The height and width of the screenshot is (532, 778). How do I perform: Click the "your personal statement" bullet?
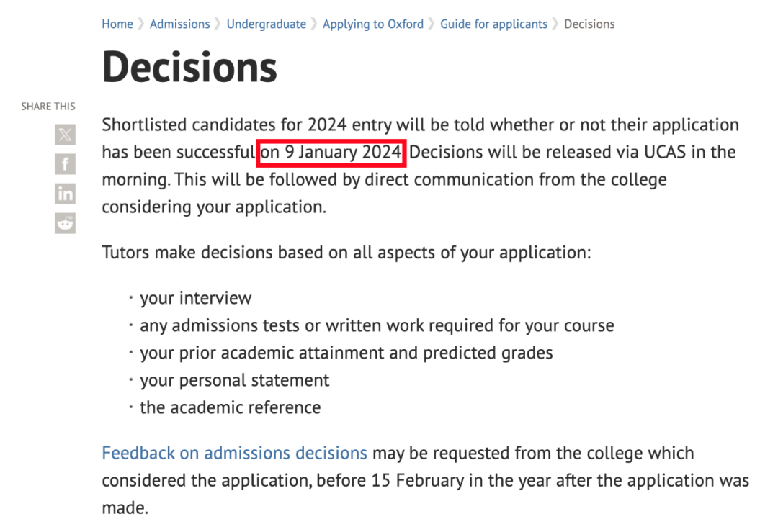pyautogui.click(x=234, y=380)
